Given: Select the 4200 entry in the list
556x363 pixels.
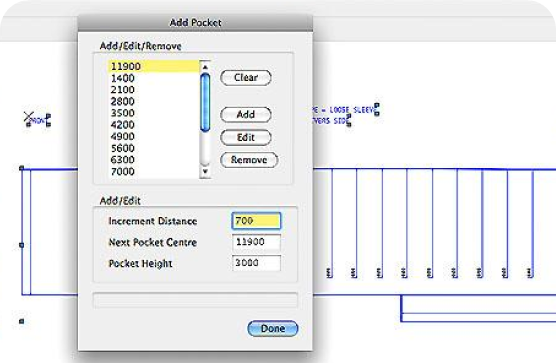Looking at the screenshot, I should coord(154,125).
